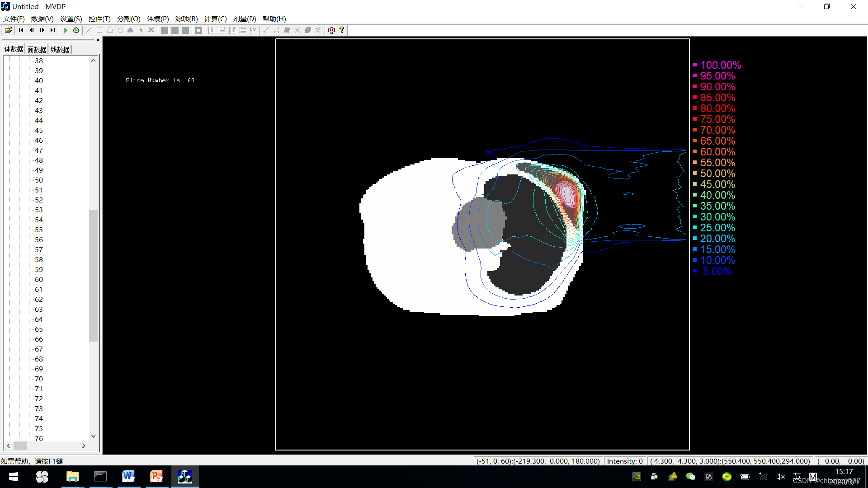Screen dimensions: 868x488
Task: Advance to next slice arrow
Action: (x=42, y=30)
